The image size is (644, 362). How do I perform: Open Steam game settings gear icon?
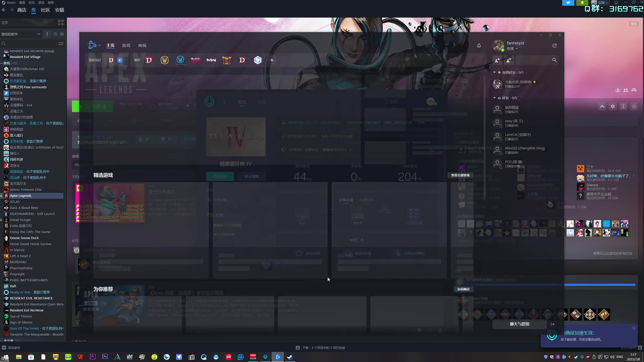pos(613,106)
